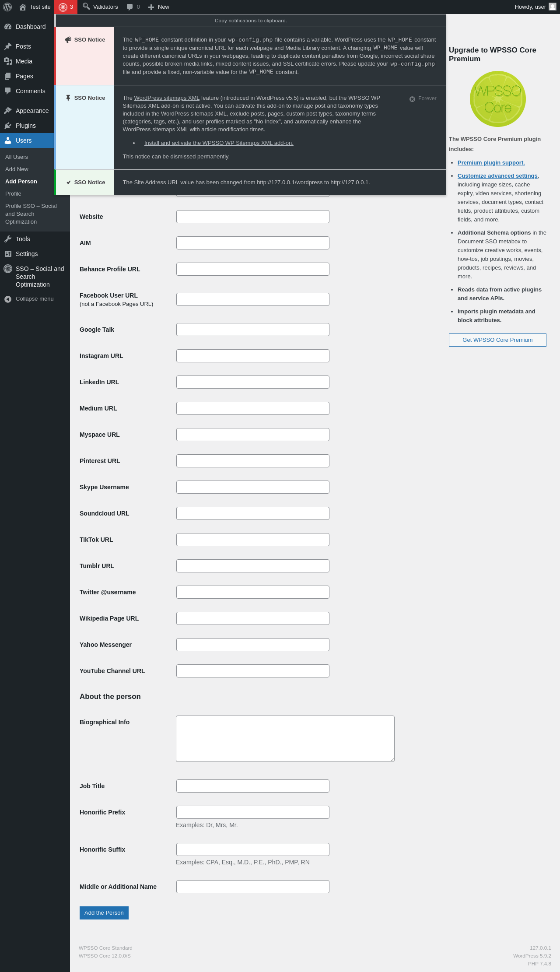Click the Website input field
Screen dimensions: 560x972
pyautogui.click(x=253, y=217)
